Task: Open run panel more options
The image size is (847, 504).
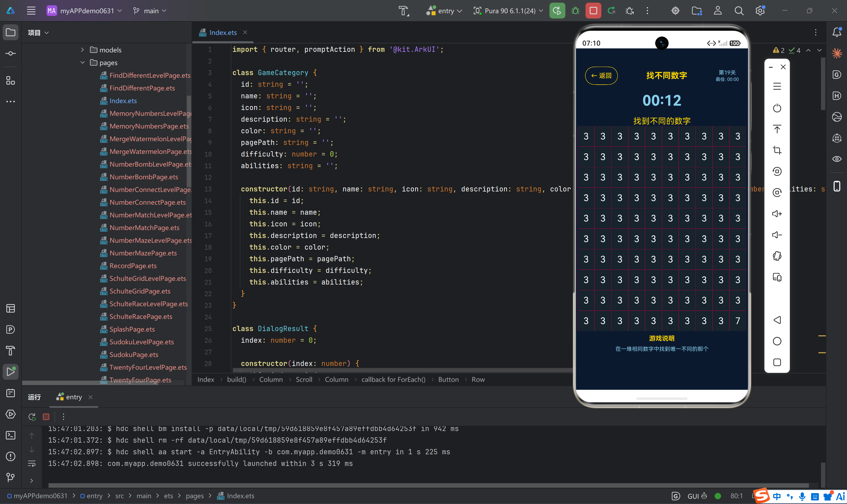Action: 63,417
